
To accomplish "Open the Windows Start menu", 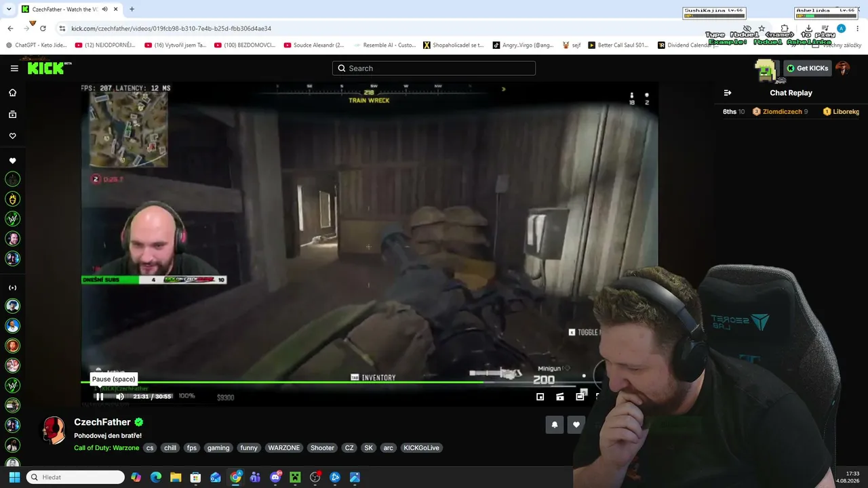I will 14,477.
